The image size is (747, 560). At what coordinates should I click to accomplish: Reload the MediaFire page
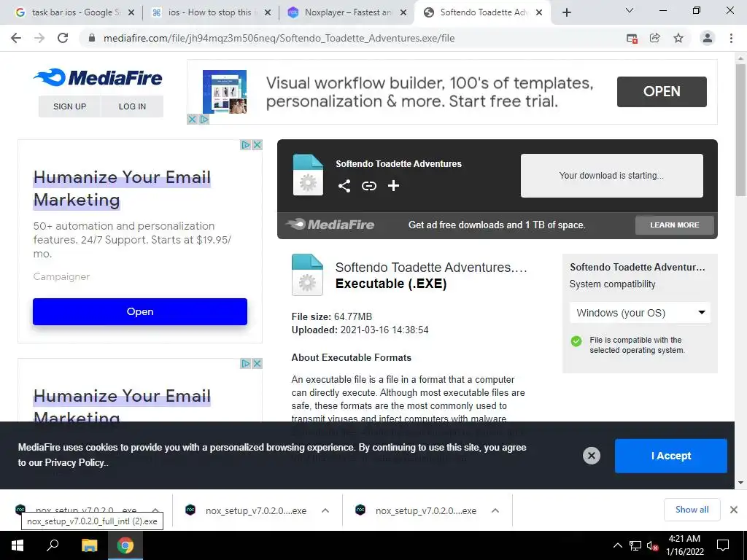pos(63,38)
